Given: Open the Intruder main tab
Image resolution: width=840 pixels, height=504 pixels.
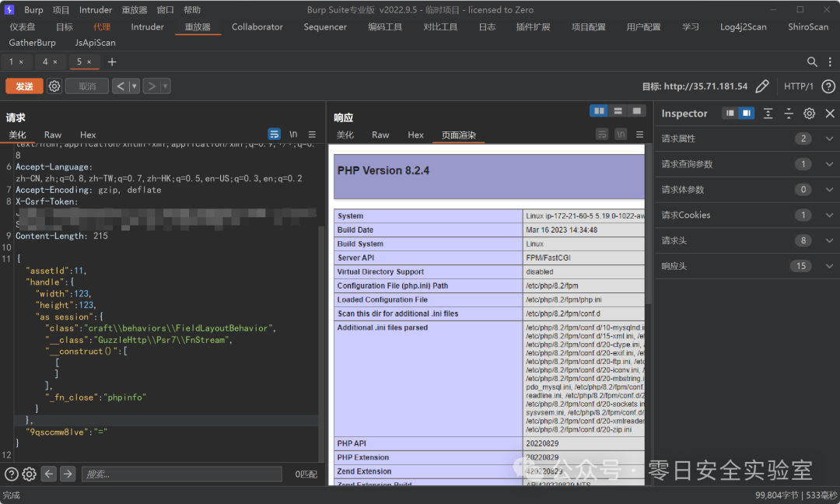Looking at the screenshot, I should pos(147,26).
